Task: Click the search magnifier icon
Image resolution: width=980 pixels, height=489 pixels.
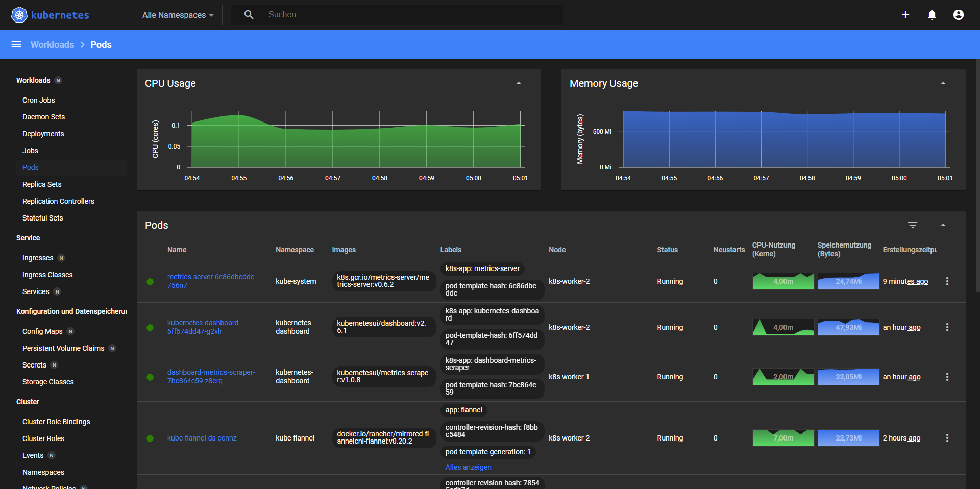Action: pos(249,15)
